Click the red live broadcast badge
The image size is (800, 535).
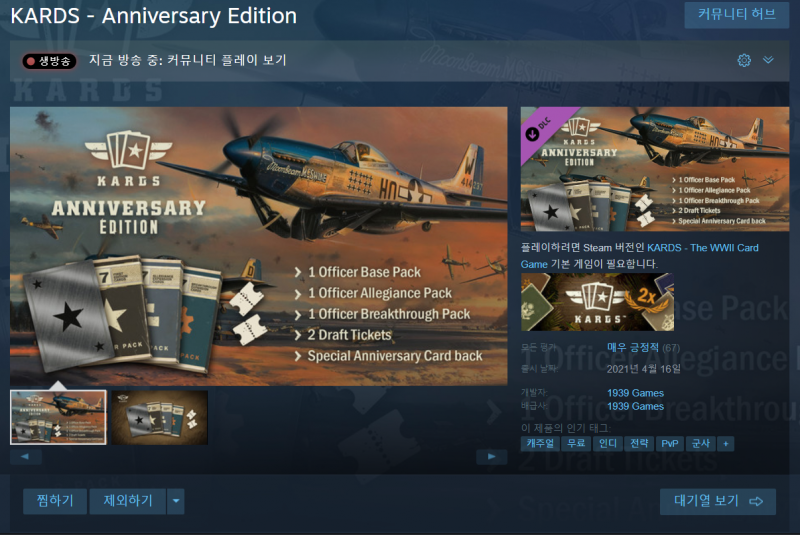pyautogui.click(x=49, y=61)
